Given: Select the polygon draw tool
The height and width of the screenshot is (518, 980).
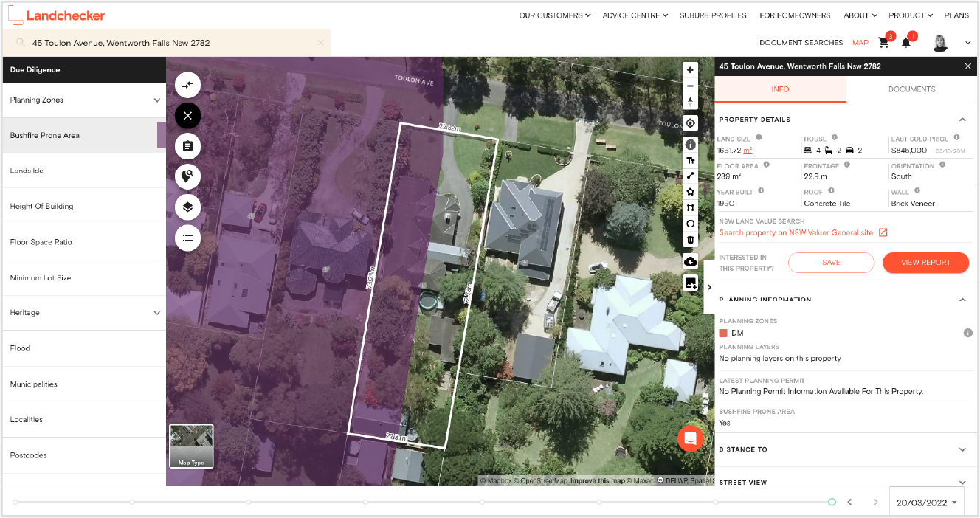Looking at the screenshot, I should (x=691, y=192).
